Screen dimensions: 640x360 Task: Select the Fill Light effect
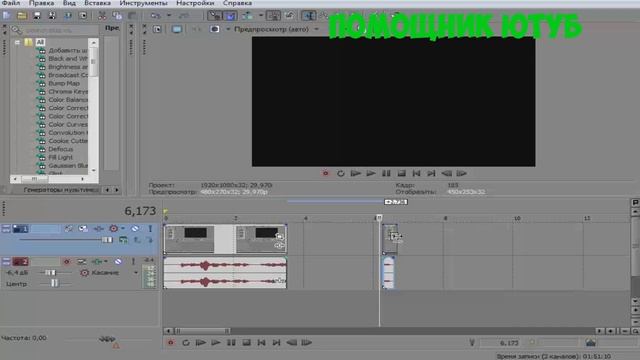coord(60,157)
